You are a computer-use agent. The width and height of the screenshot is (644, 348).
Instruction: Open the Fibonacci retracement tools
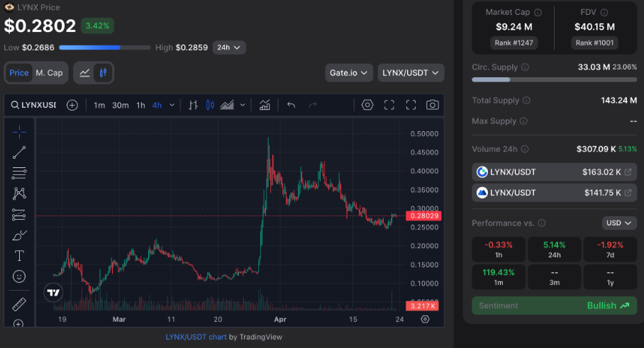point(19,173)
